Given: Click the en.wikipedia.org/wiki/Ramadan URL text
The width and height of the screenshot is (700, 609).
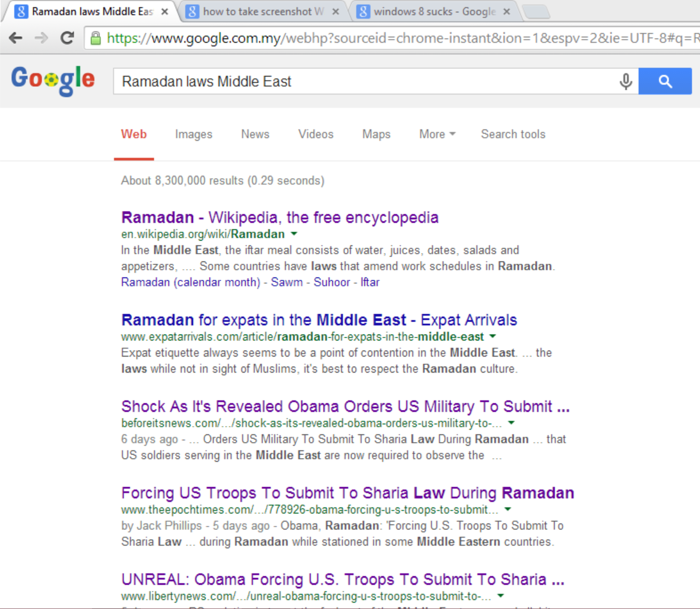Looking at the screenshot, I should pos(203,234).
